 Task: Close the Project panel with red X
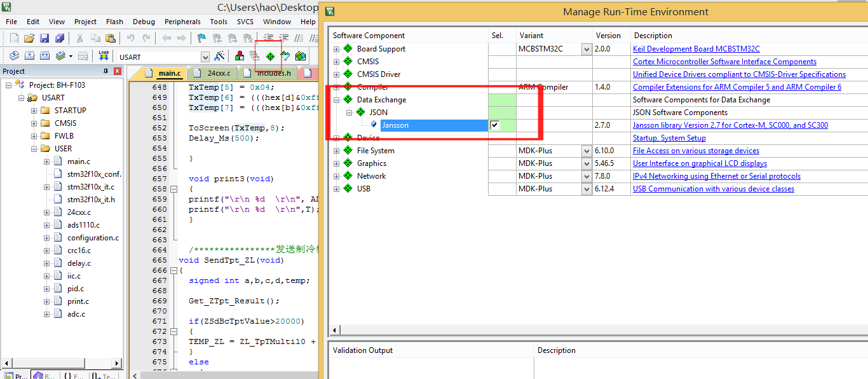(118, 71)
